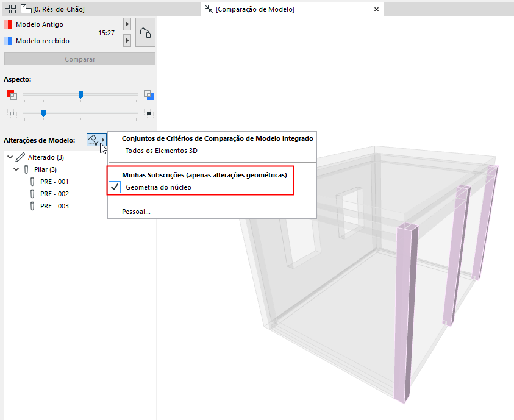Click the transparency slider handle

(x=43, y=113)
